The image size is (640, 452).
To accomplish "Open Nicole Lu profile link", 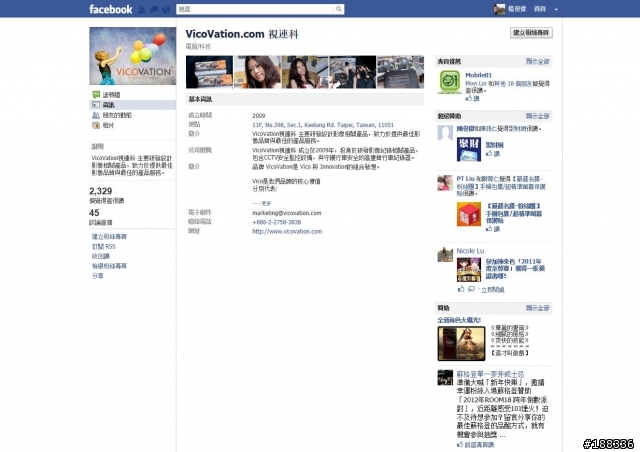I will coord(470,251).
